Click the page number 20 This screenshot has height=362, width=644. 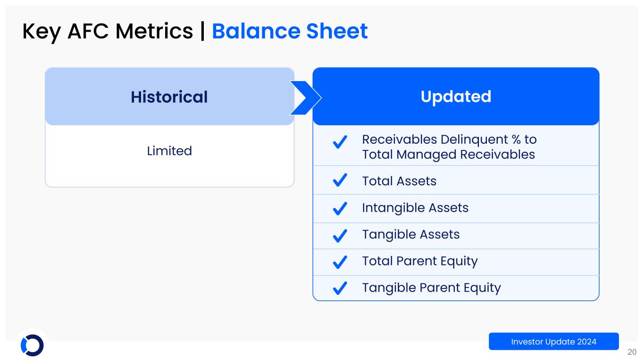(x=632, y=352)
